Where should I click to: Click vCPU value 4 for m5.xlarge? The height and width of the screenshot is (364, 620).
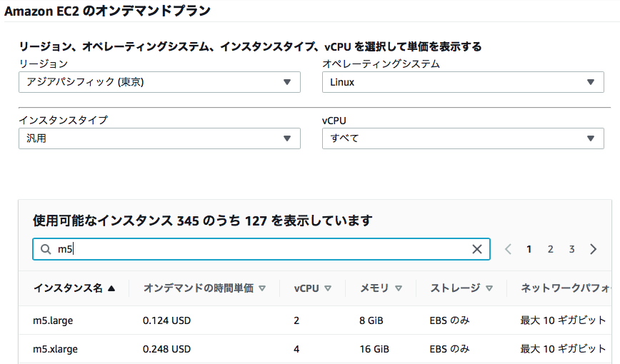296,350
